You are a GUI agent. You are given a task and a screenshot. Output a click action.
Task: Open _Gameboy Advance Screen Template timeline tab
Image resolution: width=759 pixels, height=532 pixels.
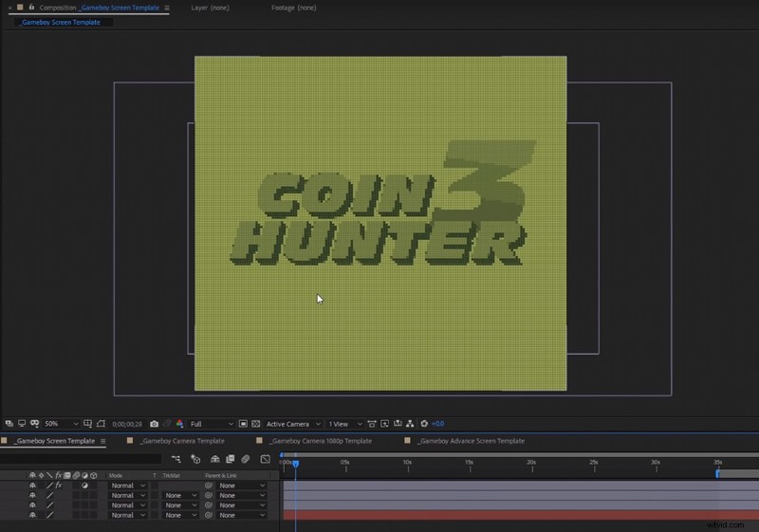tap(472, 441)
